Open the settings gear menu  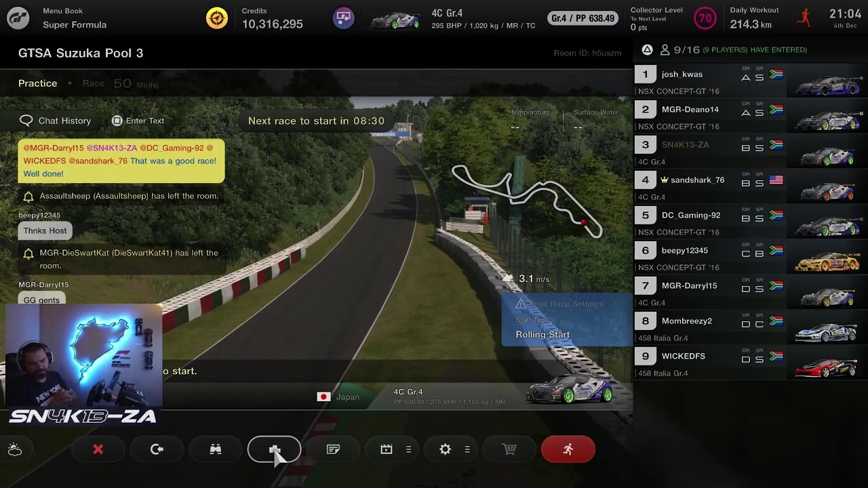point(450,449)
